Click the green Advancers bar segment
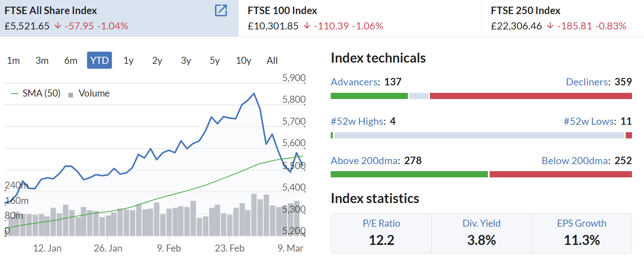The width and height of the screenshot is (644, 259). [369, 96]
